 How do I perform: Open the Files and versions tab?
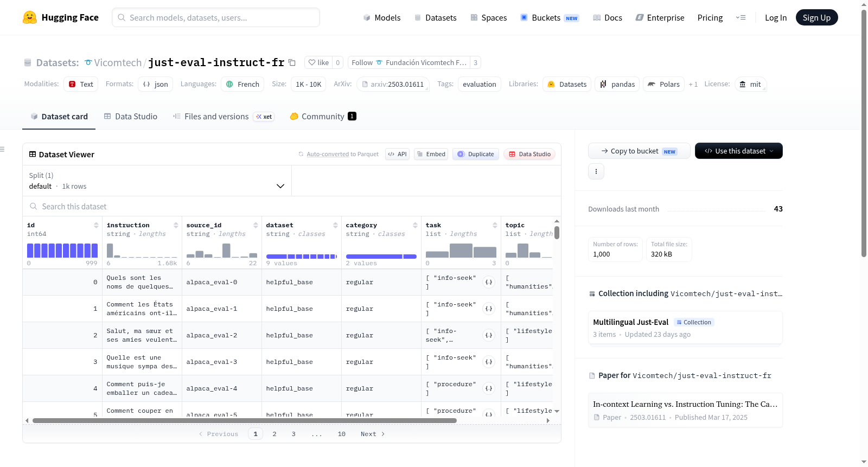[224, 117]
